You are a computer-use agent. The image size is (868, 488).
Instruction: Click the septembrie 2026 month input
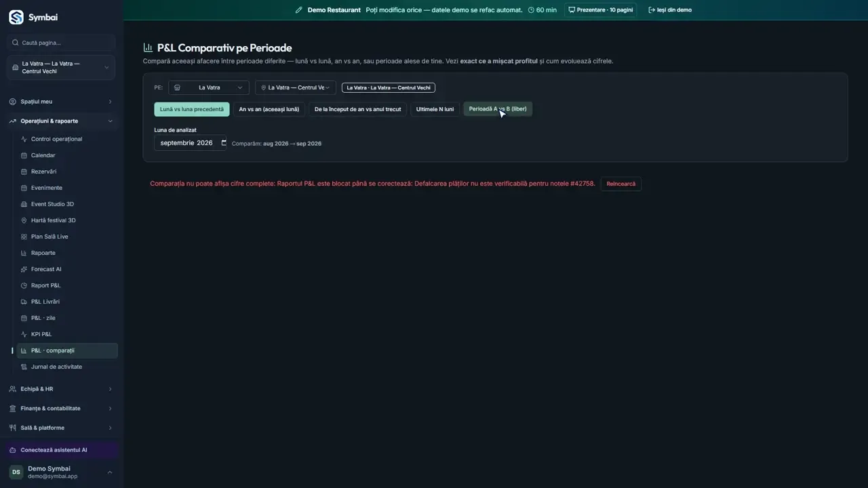click(192, 143)
